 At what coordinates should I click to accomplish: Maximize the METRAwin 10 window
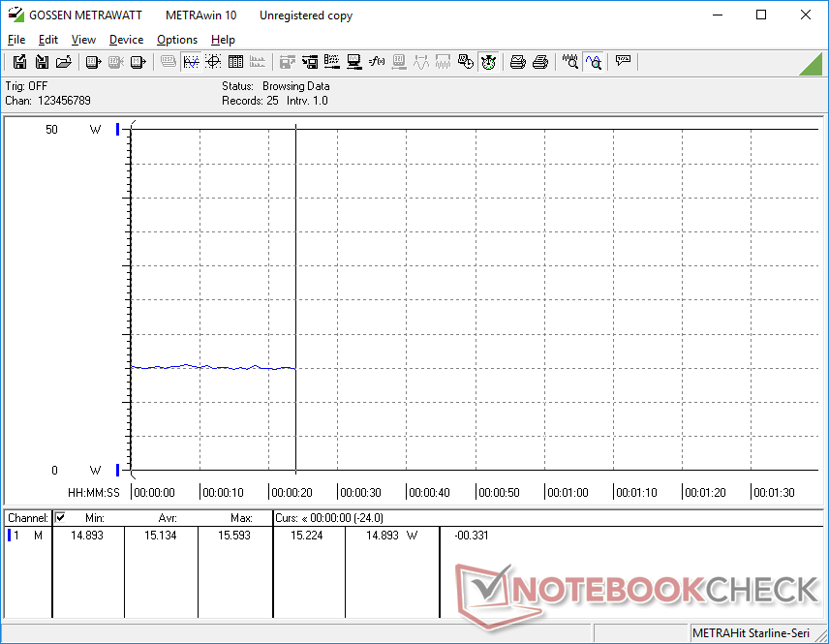point(761,15)
